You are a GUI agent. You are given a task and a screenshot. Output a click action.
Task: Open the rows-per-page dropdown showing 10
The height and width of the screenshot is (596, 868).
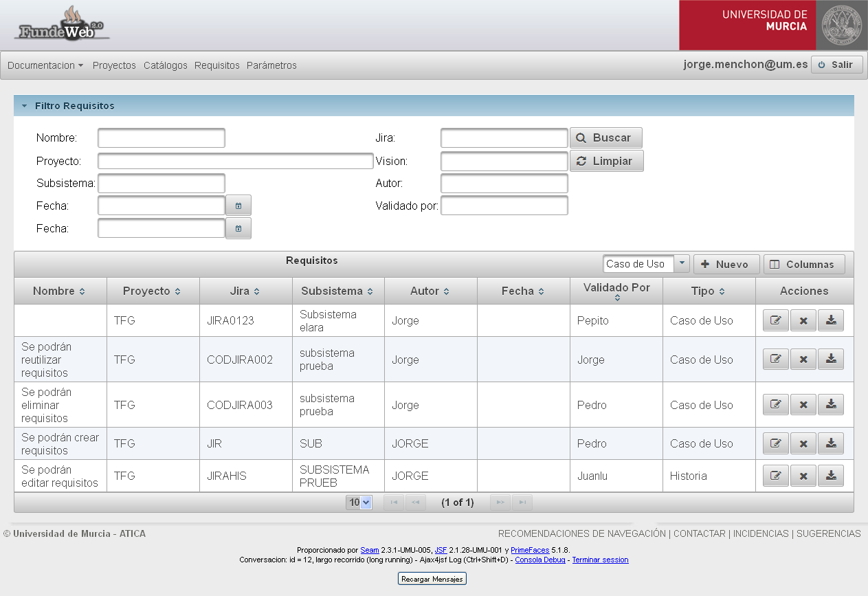[x=359, y=503]
